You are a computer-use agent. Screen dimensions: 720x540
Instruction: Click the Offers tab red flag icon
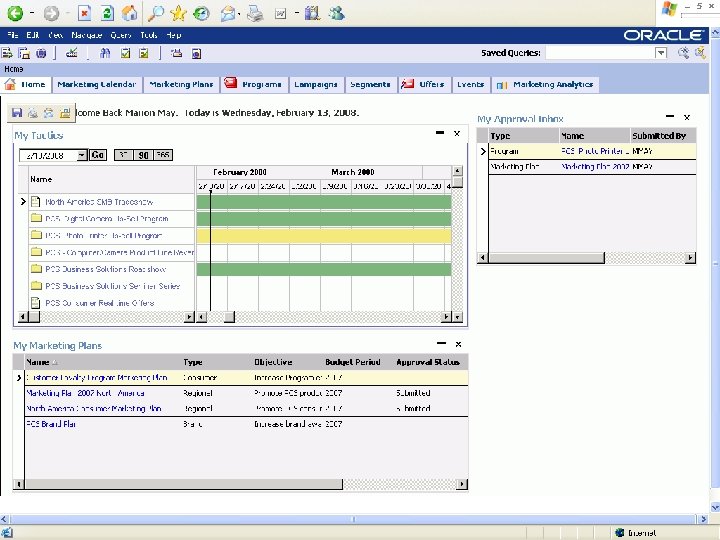click(x=407, y=84)
